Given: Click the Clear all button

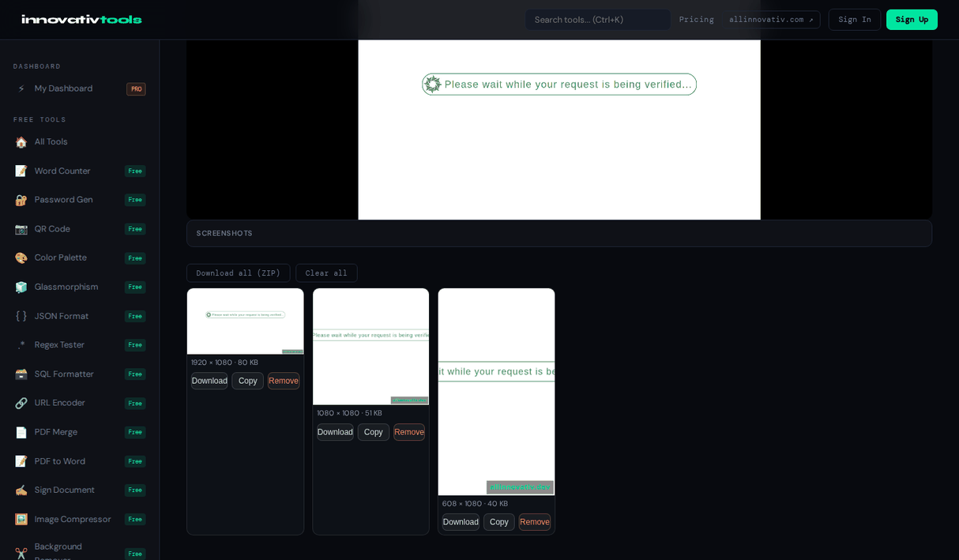Looking at the screenshot, I should pos(326,273).
